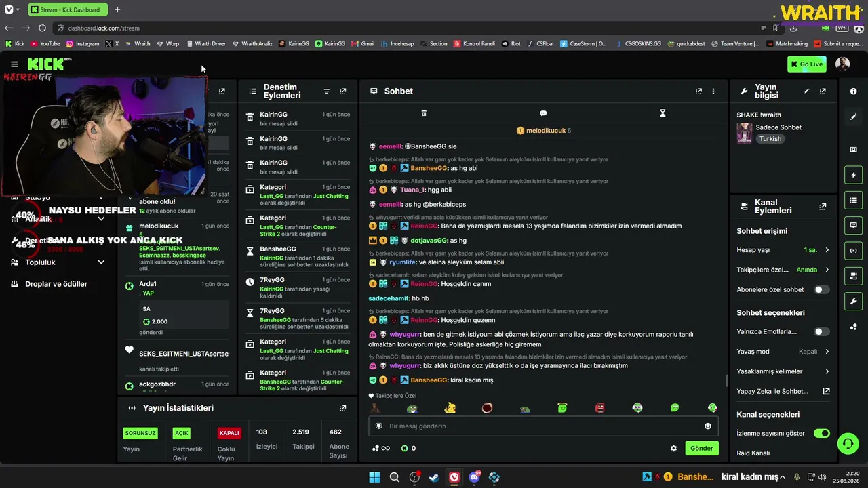Open the Wraith Driver bookmark
Image resolution: width=868 pixels, height=488 pixels.
pyautogui.click(x=205, y=44)
